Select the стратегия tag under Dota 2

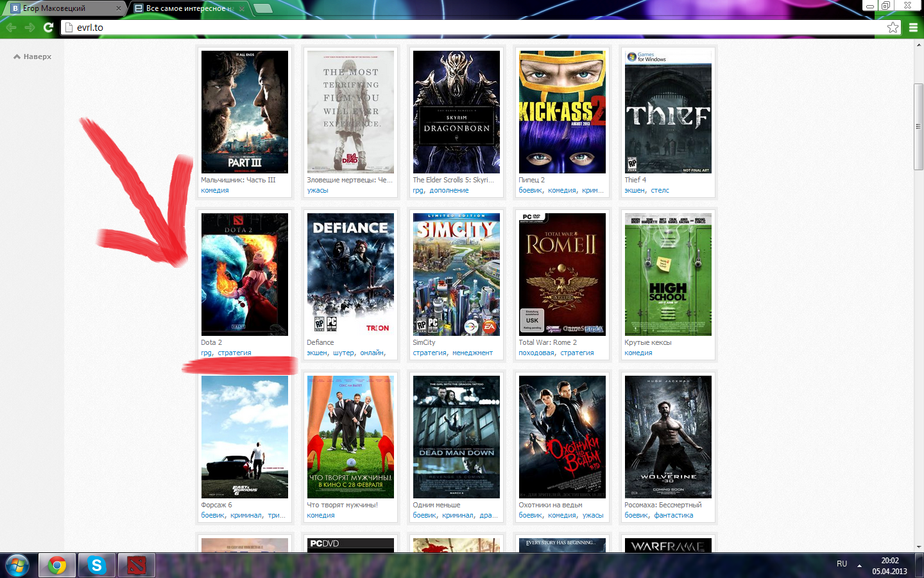coord(235,353)
